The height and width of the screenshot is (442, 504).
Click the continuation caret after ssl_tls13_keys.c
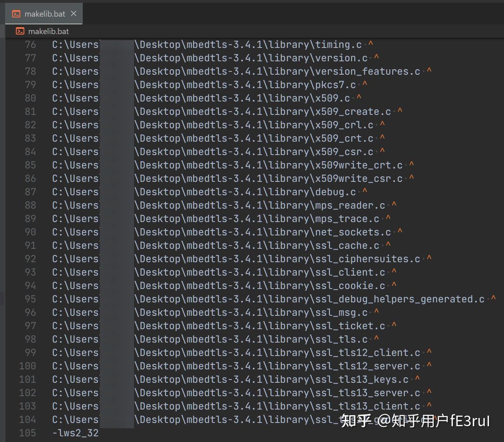click(x=417, y=379)
